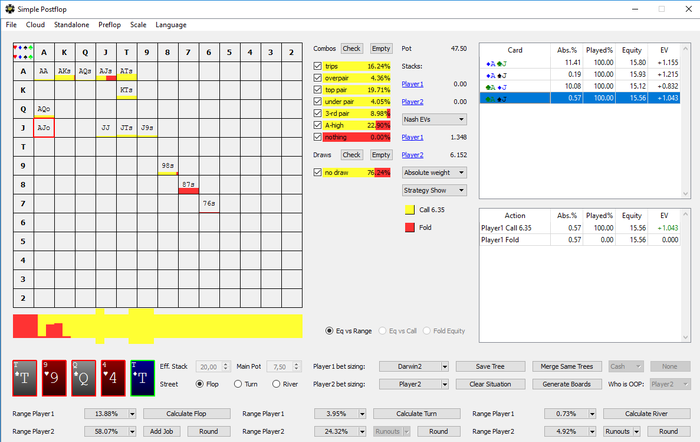
Task: Click the AQs hand cell
Action: [x=85, y=71]
